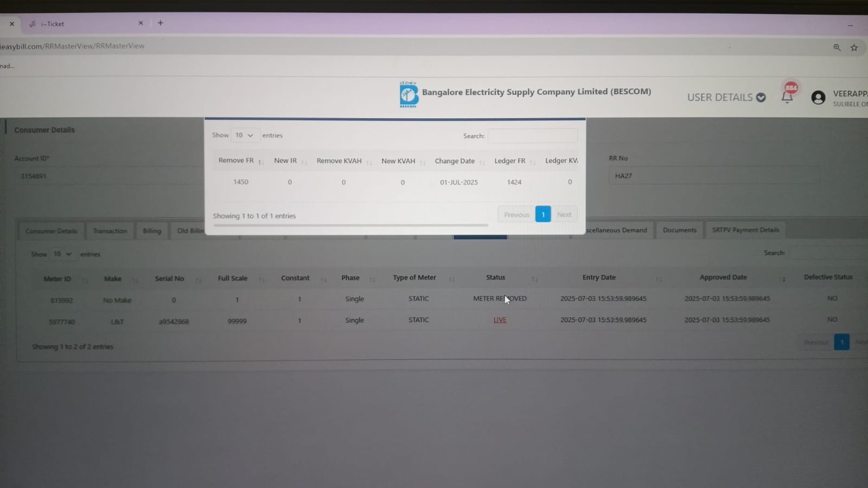The image size is (868, 488).
Task: Click the L&T make cell
Action: coord(117,322)
